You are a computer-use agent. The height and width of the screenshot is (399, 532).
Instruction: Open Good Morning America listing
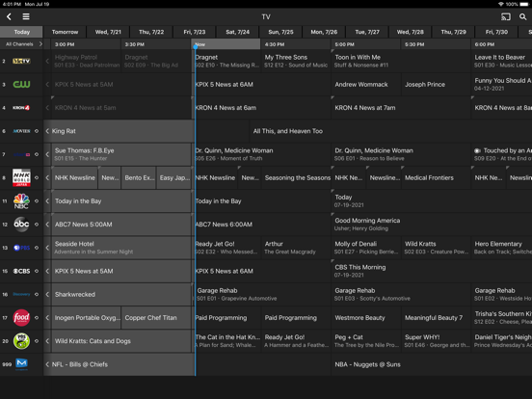coord(432,225)
